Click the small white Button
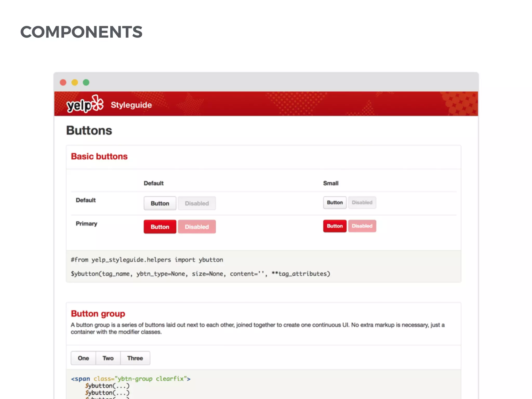532x399 pixels. pyautogui.click(x=335, y=202)
